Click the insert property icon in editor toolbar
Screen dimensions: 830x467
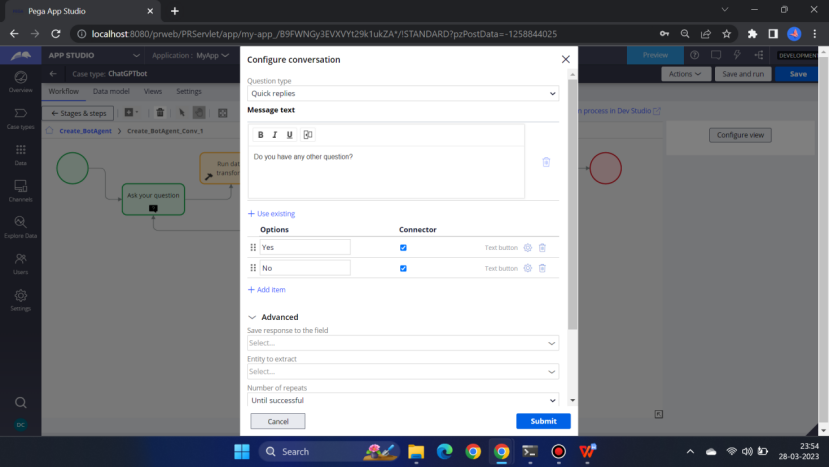click(x=308, y=135)
